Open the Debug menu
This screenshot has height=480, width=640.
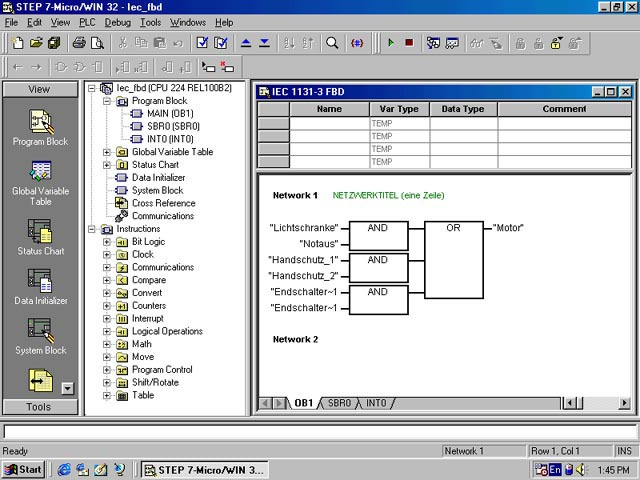117,22
